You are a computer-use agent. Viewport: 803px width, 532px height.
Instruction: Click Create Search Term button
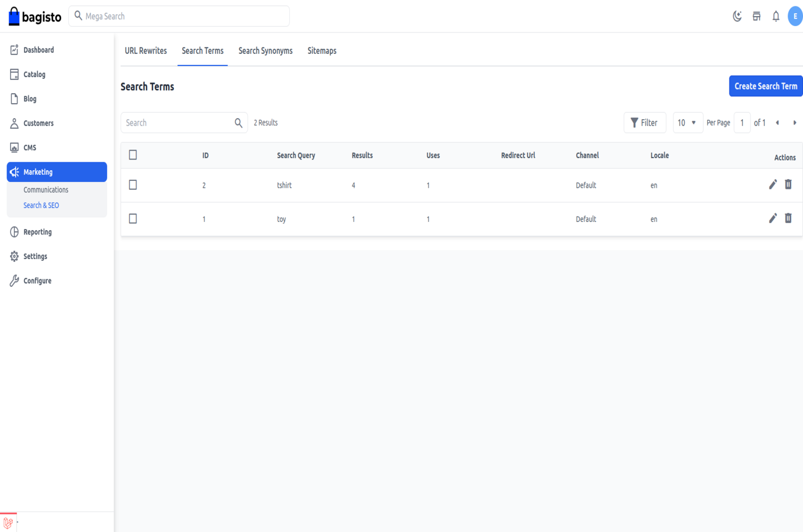pyautogui.click(x=765, y=86)
